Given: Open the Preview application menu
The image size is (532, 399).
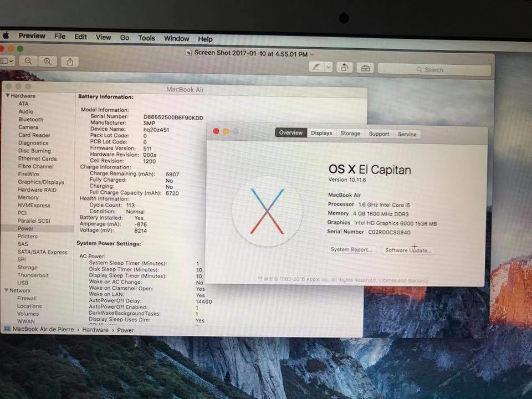Looking at the screenshot, I should (32, 35).
